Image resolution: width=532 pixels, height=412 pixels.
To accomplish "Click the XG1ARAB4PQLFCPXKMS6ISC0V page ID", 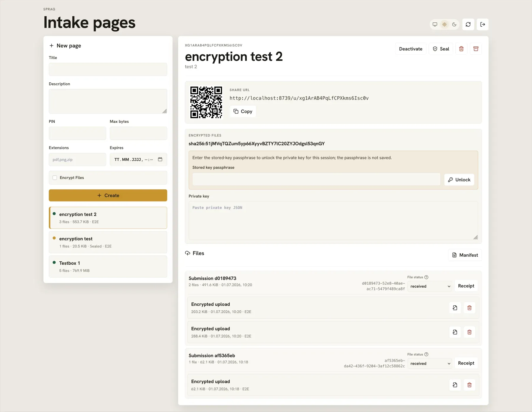I will point(213,45).
